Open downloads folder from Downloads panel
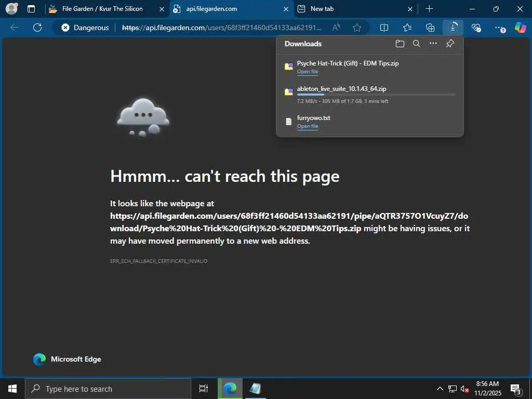This screenshot has width=532, height=399. click(x=400, y=44)
